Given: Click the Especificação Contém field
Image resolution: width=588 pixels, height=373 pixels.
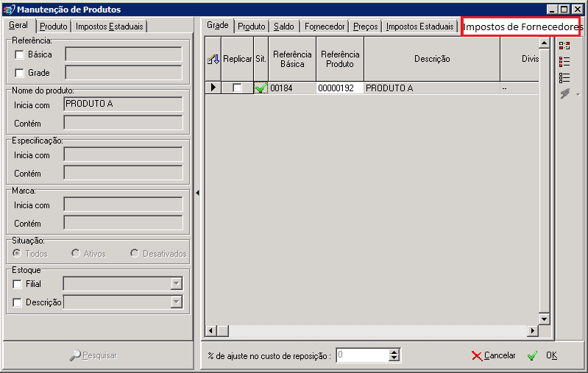Looking at the screenshot, I should point(124,173).
